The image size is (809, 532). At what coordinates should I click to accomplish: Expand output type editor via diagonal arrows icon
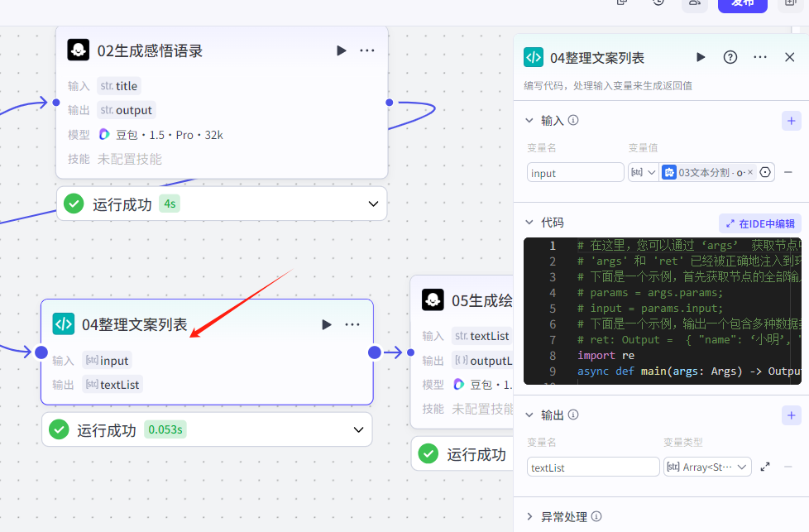[764, 467]
